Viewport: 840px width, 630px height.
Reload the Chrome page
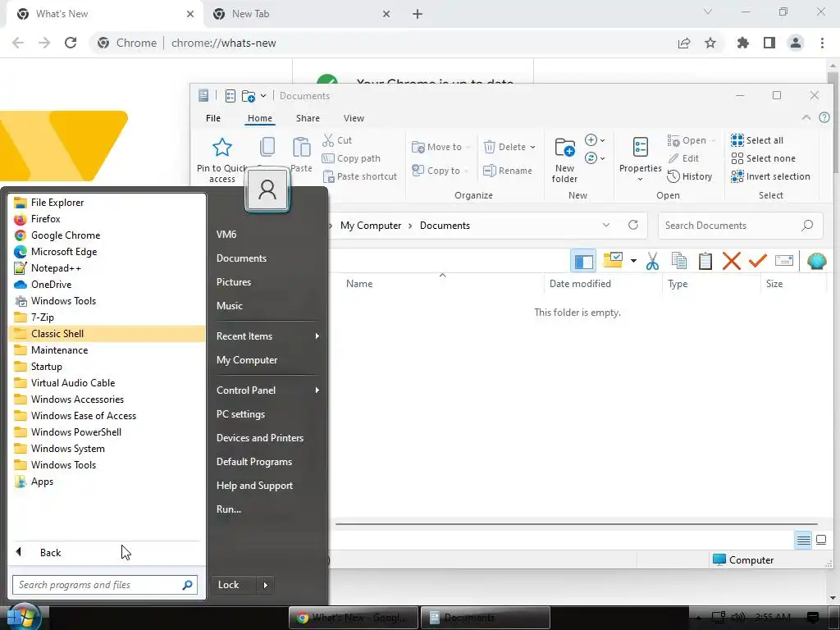point(71,43)
